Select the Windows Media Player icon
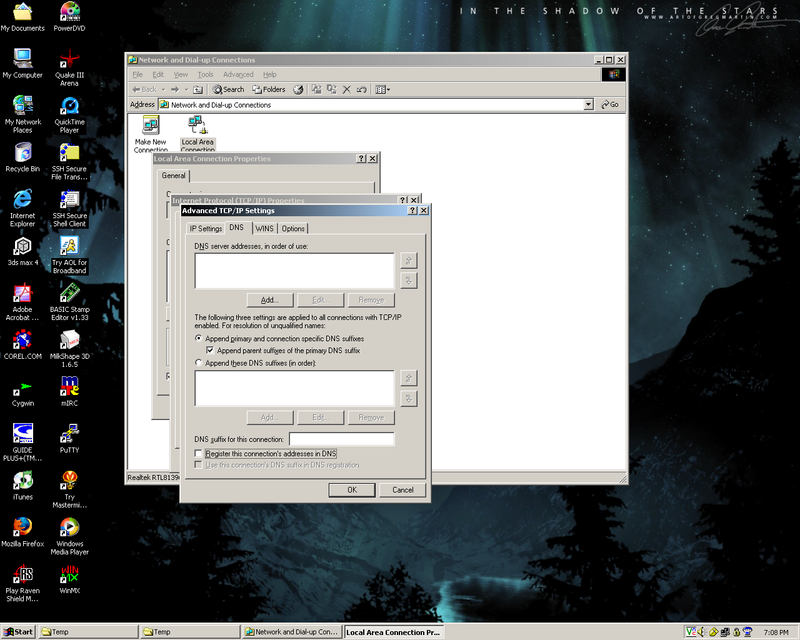Viewport: 800px width, 640px height. 69,536
